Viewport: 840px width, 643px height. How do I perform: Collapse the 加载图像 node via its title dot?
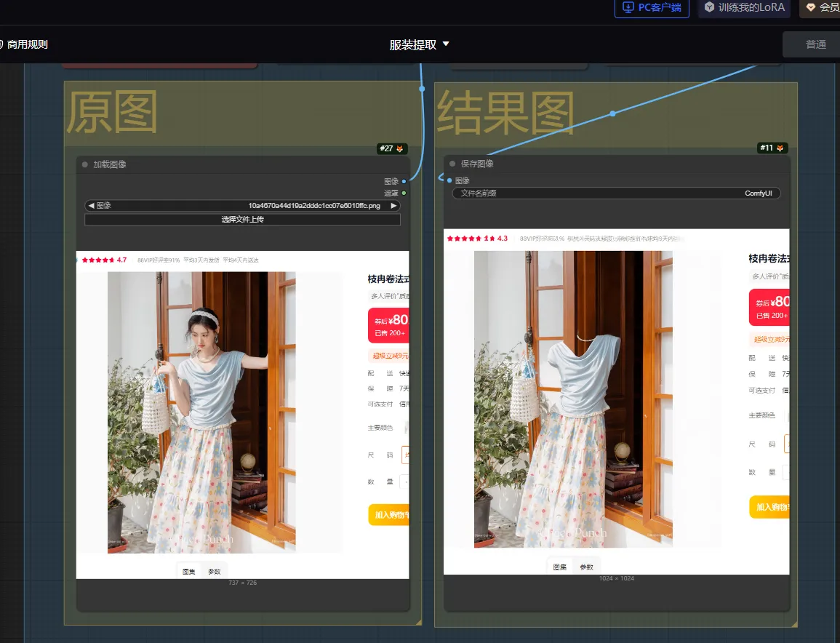(84, 164)
